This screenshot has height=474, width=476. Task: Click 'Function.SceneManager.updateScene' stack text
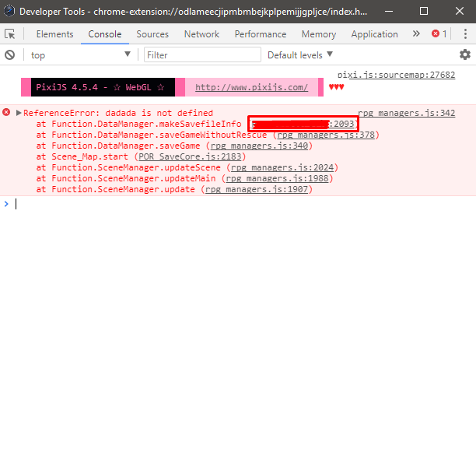point(136,167)
